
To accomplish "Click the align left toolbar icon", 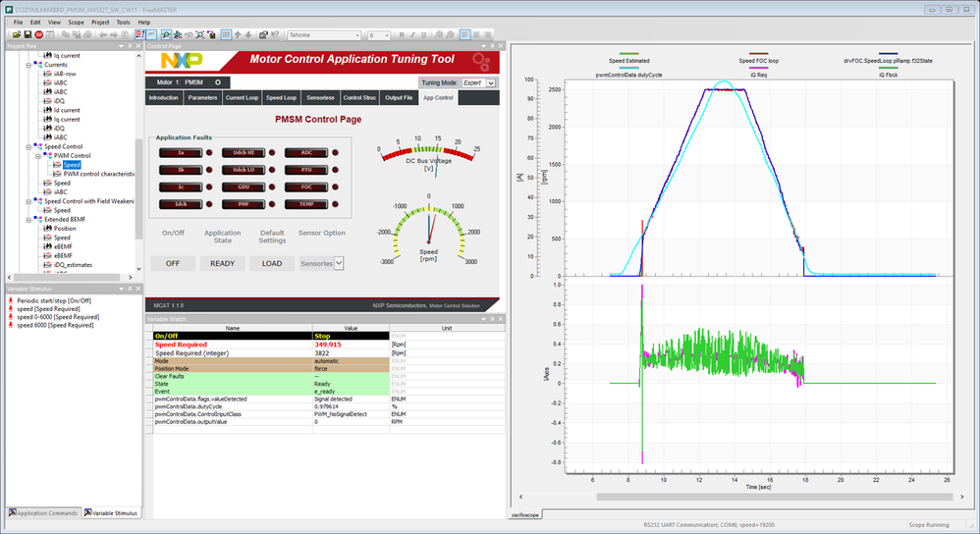I will pos(464,35).
